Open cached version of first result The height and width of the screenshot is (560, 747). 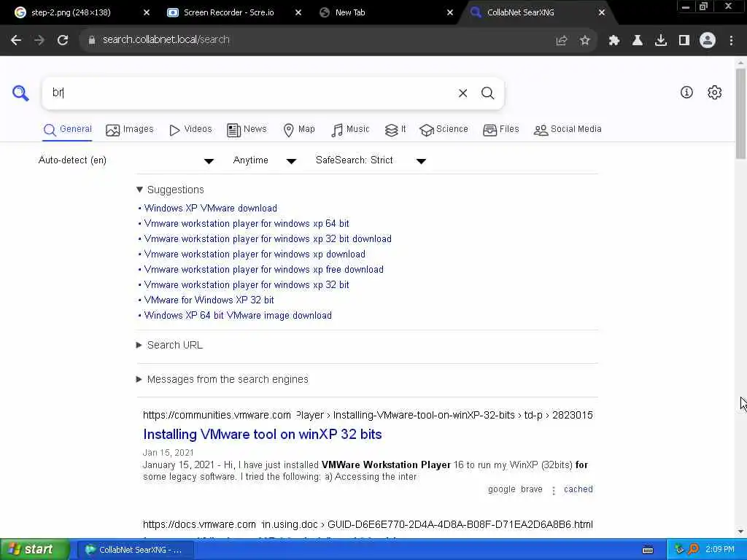pyautogui.click(x=578, y=489)
